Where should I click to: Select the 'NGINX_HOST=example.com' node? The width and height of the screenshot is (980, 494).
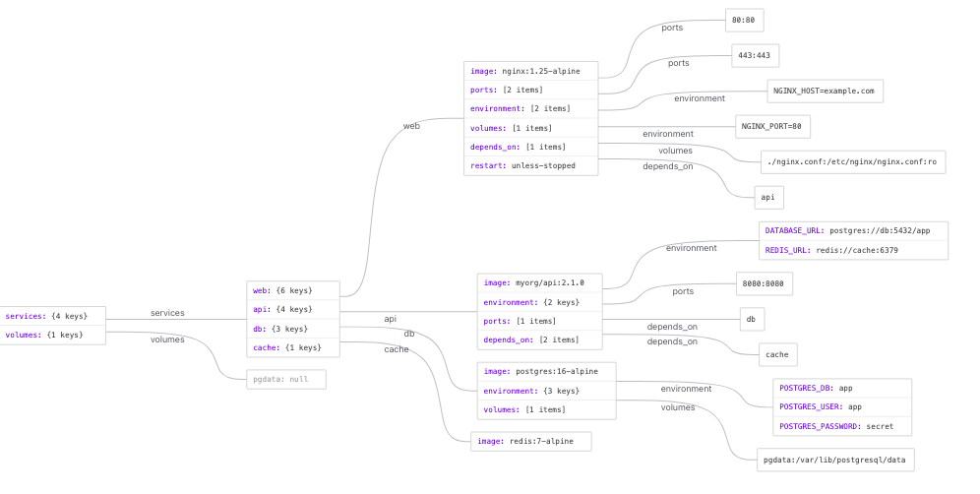[825, 91]
